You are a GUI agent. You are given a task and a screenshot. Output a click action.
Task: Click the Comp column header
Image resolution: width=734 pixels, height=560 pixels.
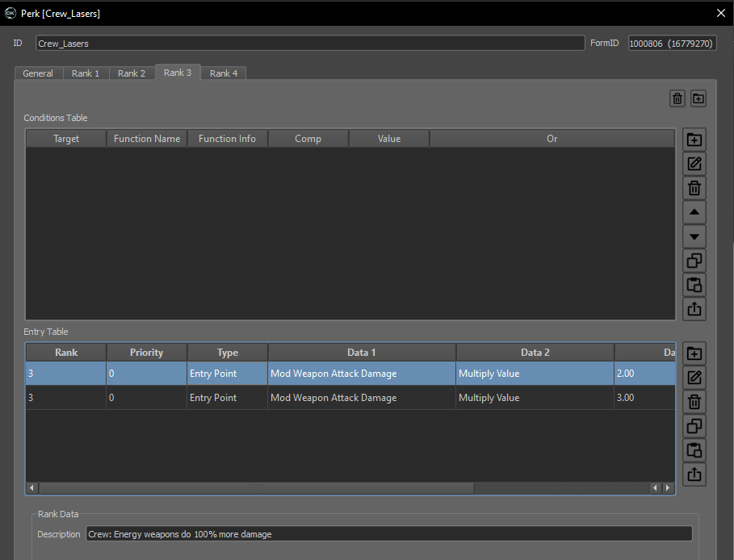point(308,139)
